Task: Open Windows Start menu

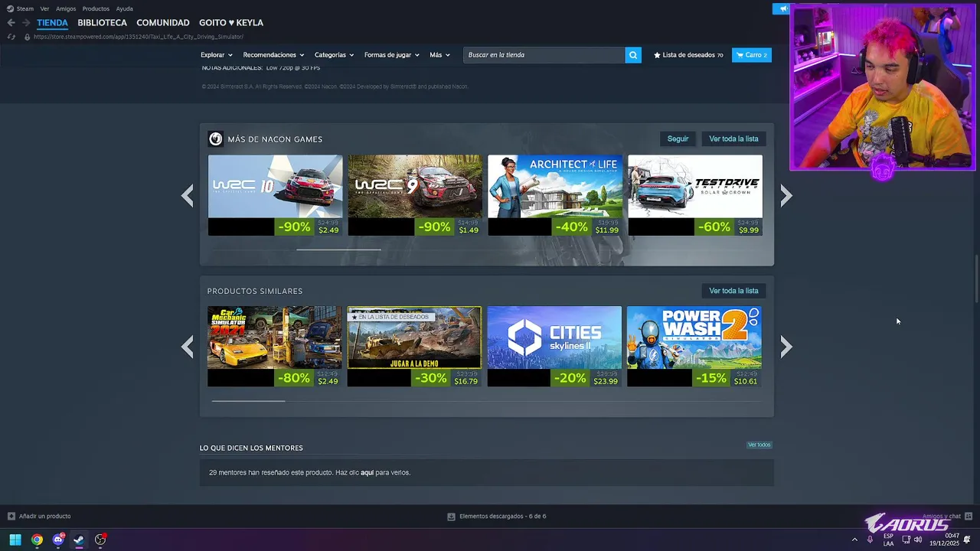Action: pos(15,540)
